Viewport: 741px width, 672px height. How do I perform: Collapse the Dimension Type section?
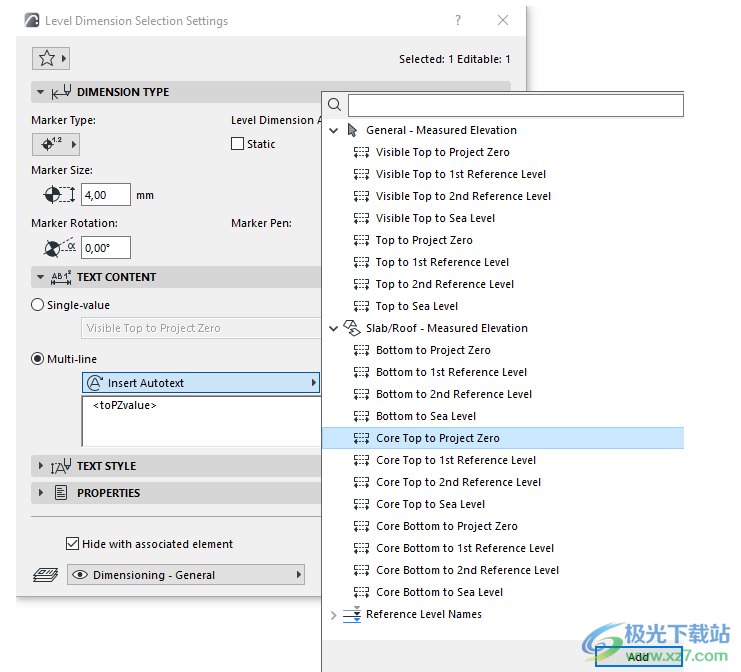pyautogui.click(x=40, y=92)
